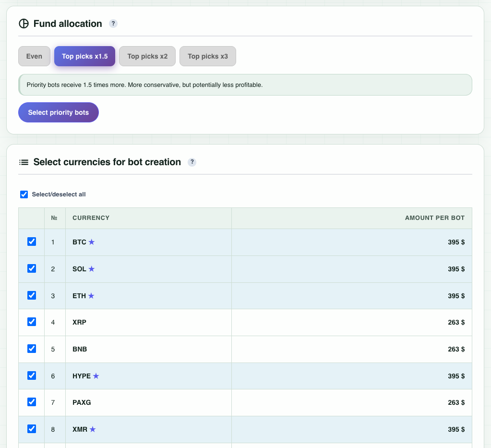
Task: Click row number 6 in the table
Action: (53, 376)
